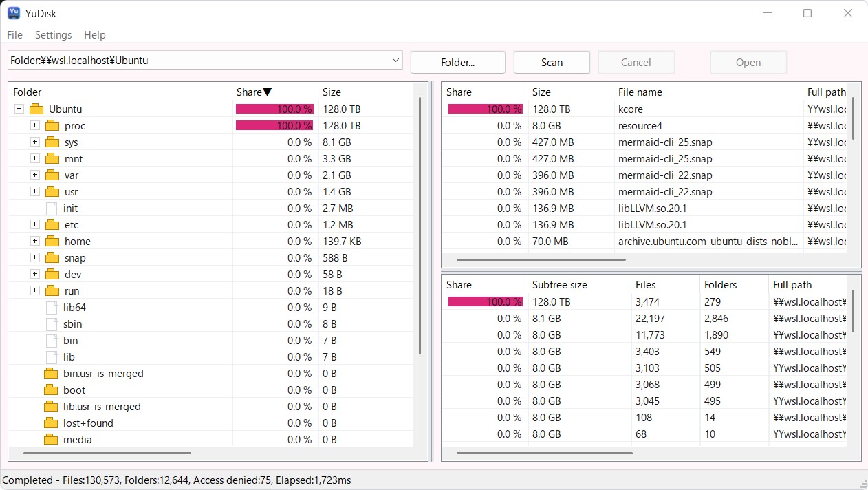868x490 pixels.
Task: Open the folder path dropdown arrow
Action: [x=395, y=60]
